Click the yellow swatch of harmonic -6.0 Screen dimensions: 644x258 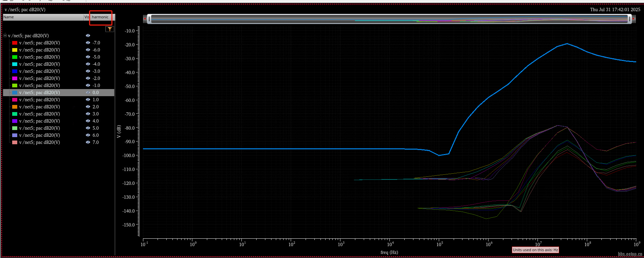15,50
